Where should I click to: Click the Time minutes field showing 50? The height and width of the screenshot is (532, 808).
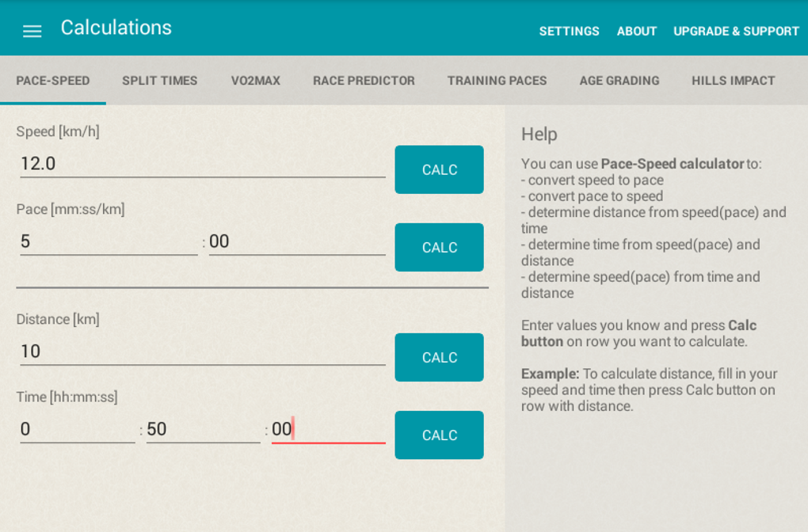(x=203, y=429)
